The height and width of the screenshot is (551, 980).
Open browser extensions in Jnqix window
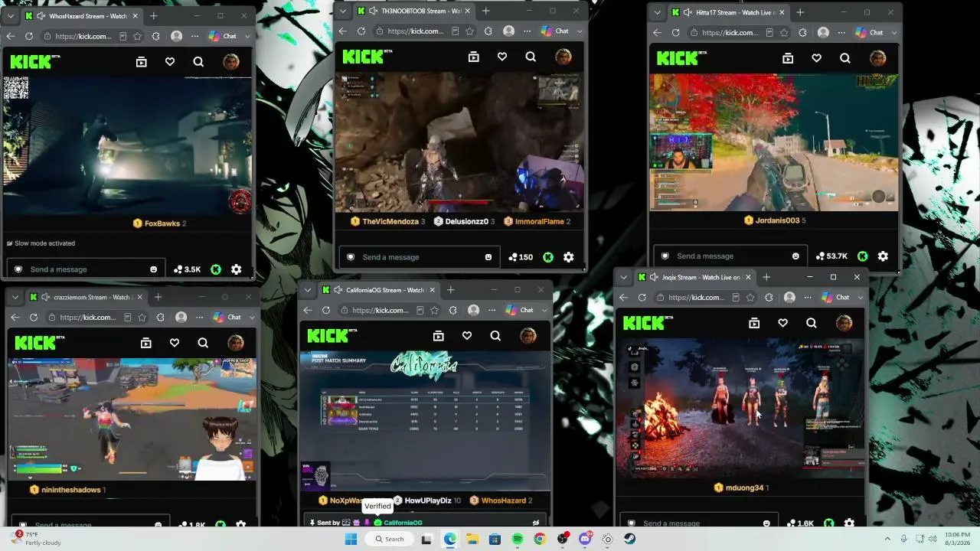[x=769, y=297]
